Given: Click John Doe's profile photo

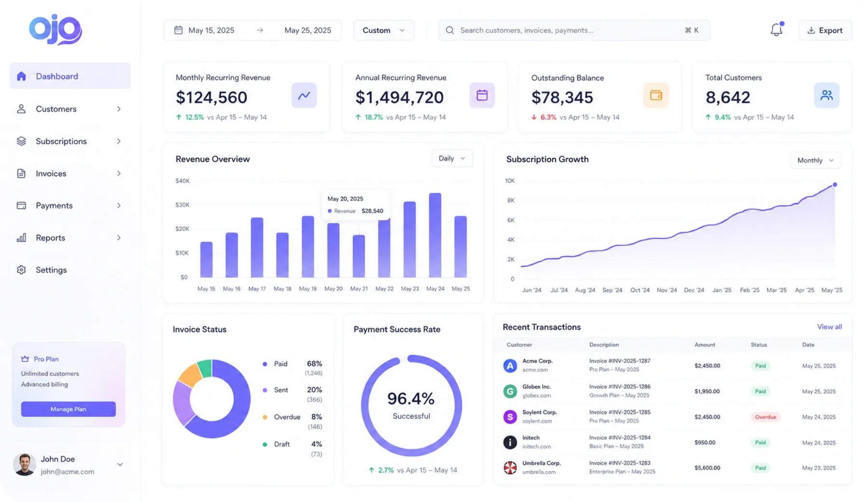Looking at the screenshot, I should [x=25, y=464].
